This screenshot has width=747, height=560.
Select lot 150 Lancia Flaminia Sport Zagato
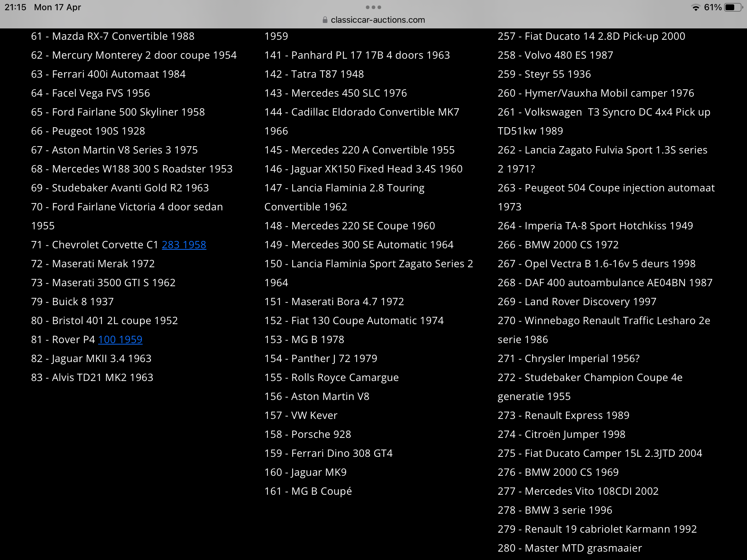(369, 273)
